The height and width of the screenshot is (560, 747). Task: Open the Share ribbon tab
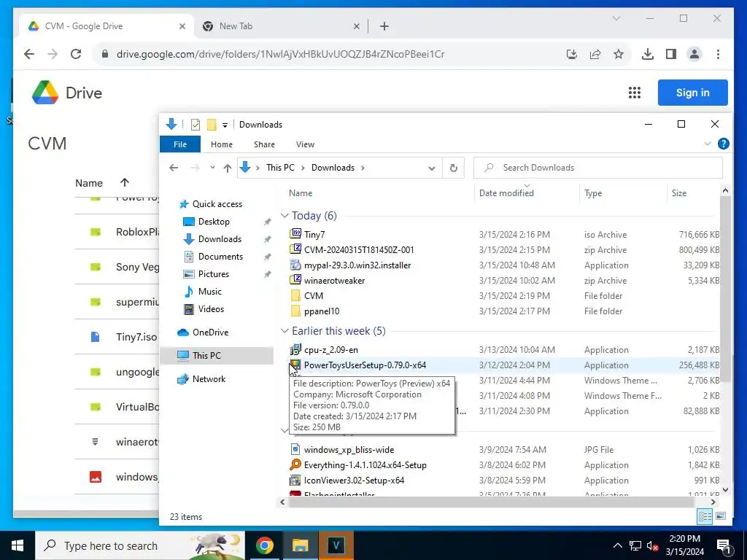tap(264, 144)
